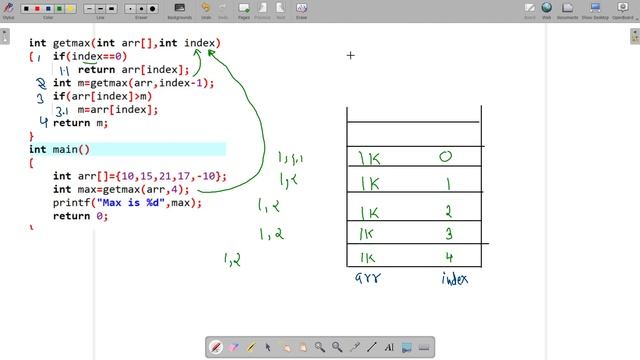Choose medium eraser size
640x360 pixels.
[141, 9]
